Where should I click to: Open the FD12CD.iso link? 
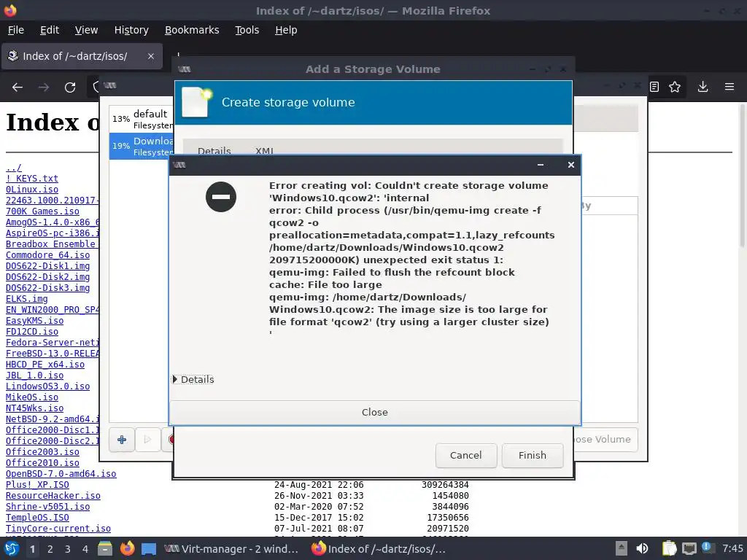pyautogui.click(x=32, y=332)
